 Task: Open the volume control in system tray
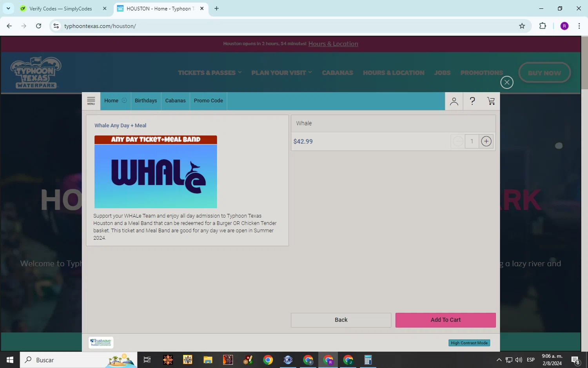519,360
